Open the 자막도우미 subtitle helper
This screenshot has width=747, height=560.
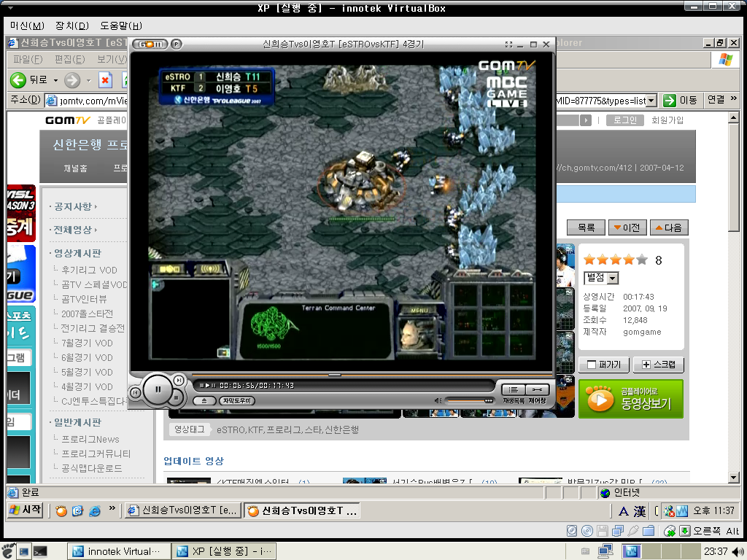237,400
